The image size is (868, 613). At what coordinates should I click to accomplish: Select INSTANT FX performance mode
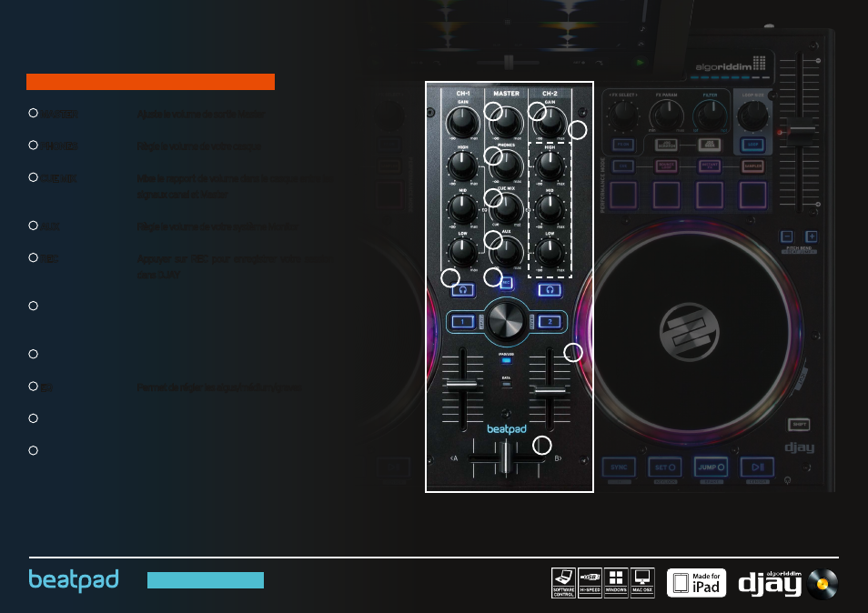pyautogui.click(x=709, y=166)
